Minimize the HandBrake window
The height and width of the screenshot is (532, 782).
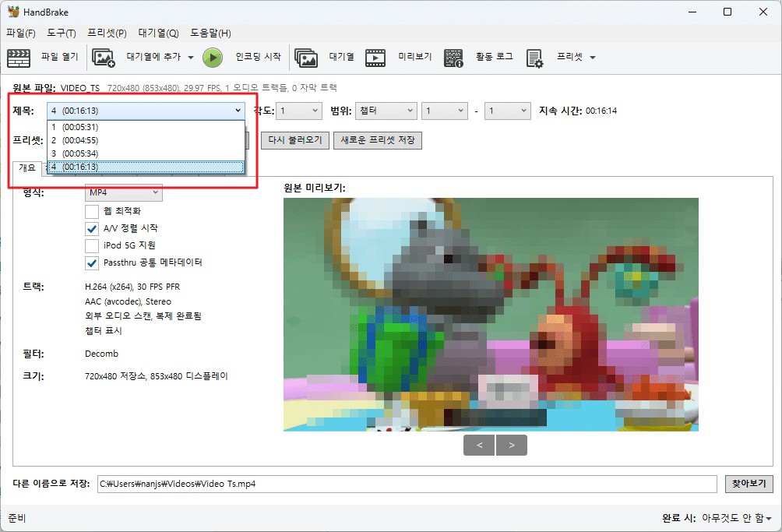coord(692,12)
